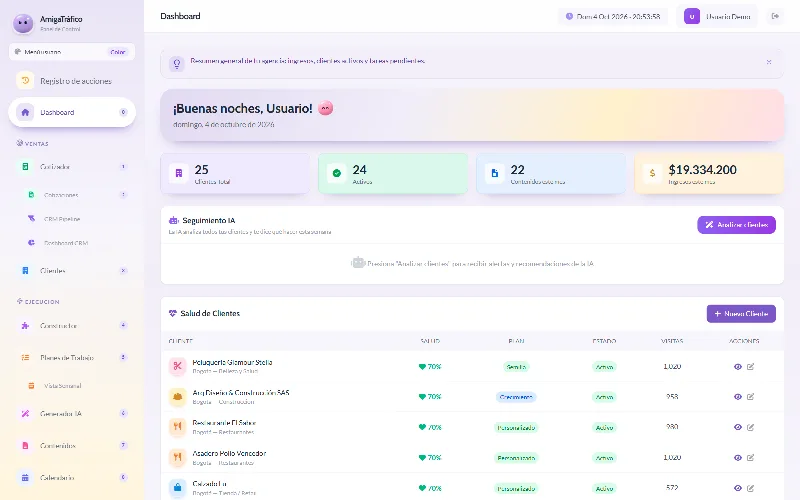The width and height of the screenshot is (800, 500).
Task: Click the Analizar clientes button
Action: click(x=736, y=225)
